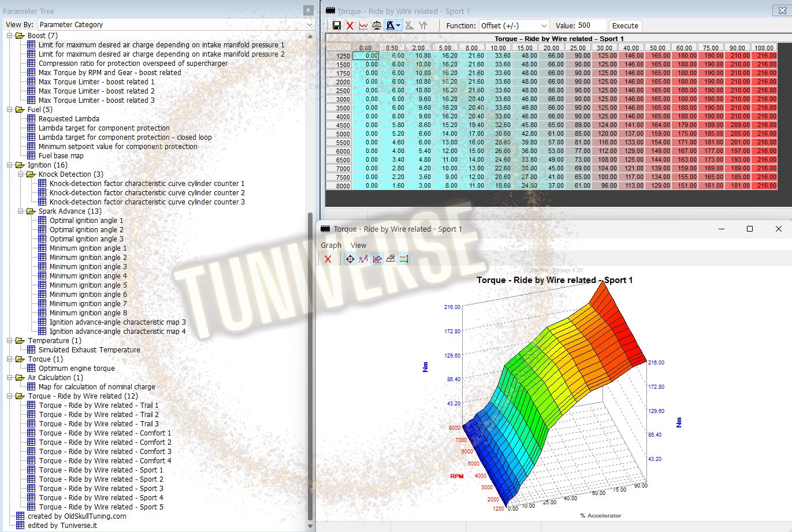Click the red X in graph toolbar
Viewport: 792px width, 532px height.
[x=328, y=259]
